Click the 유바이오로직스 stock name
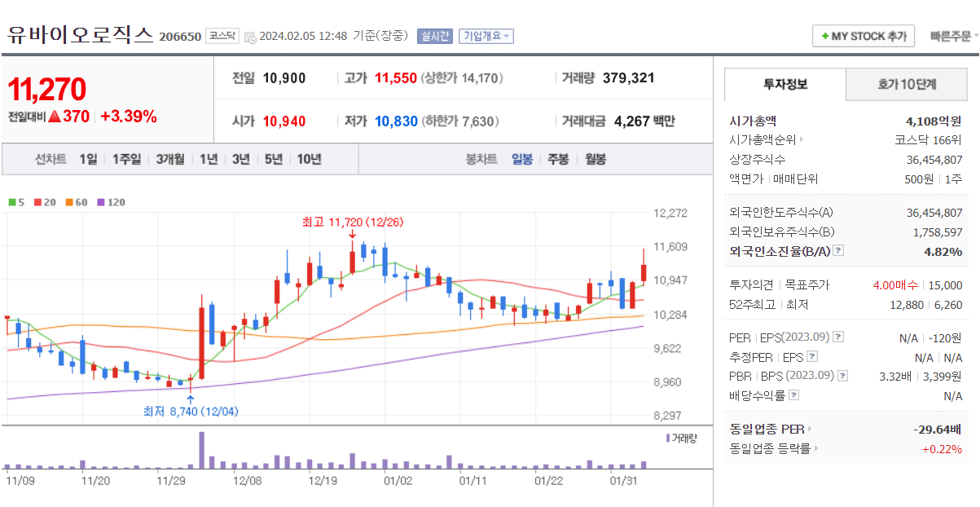Image resolution: width=980 pixels, height=507 pixels. click(x=80, y=34)
